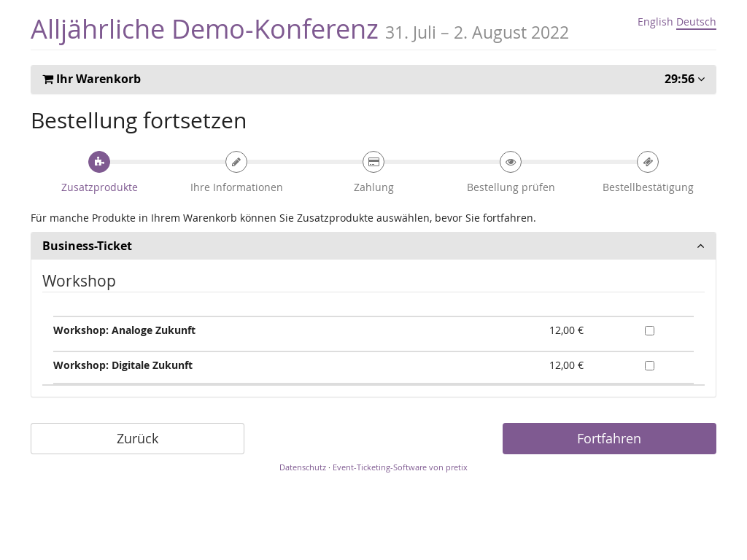The width and height of the screenshot is (747, 560).
Task: Collapse the Business-Ticket panel chevron
Action: pos(700,246)
